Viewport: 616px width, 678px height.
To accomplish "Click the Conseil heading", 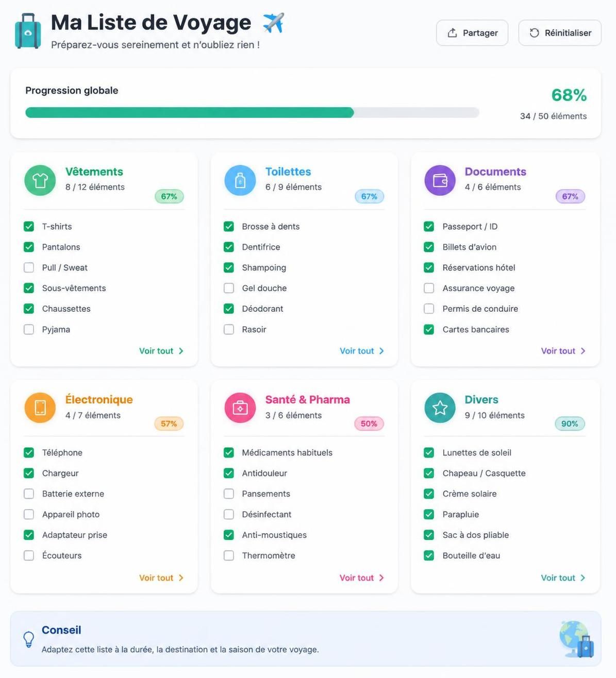I will (61, 630).
